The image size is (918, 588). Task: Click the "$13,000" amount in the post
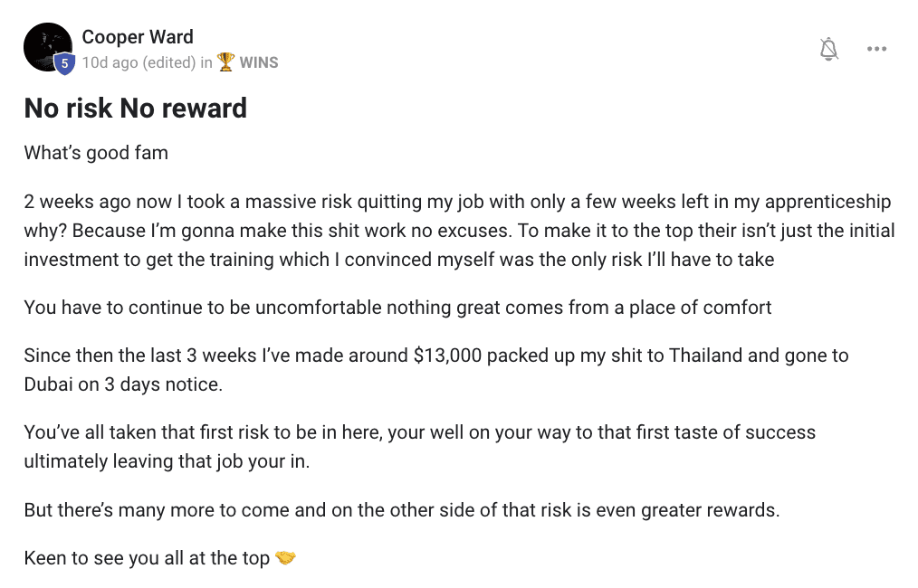pos(447,356)
